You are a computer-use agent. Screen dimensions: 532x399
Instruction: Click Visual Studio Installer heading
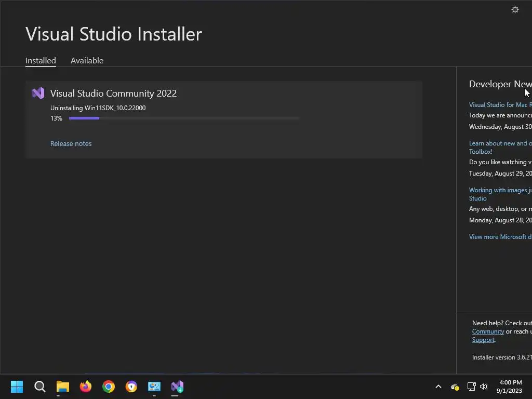114,34
